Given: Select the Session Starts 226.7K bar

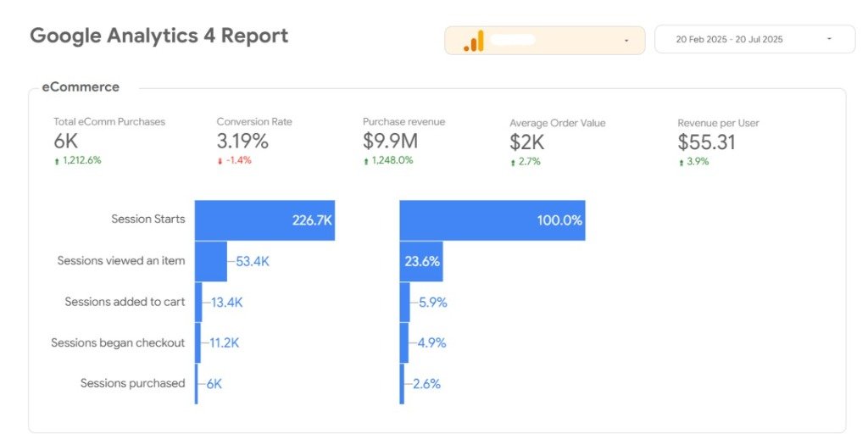Looking at the screenshot, I should point(264,220).
